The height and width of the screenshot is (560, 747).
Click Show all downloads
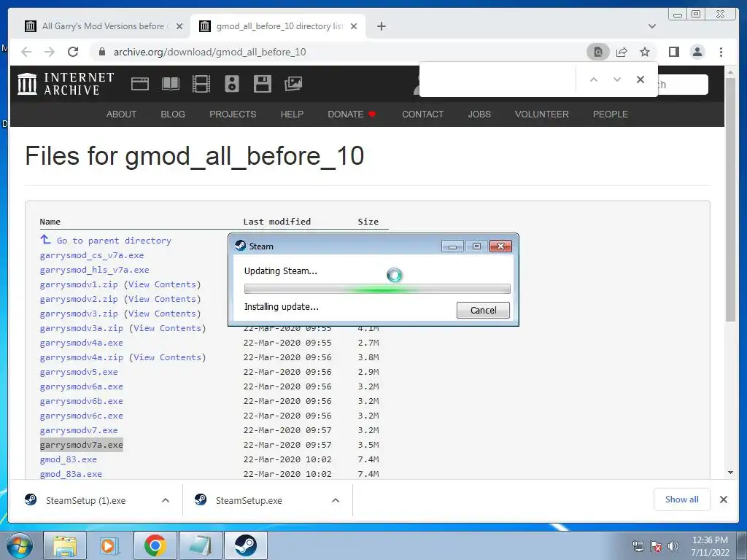pyautogui.click(x=682, y=499)
